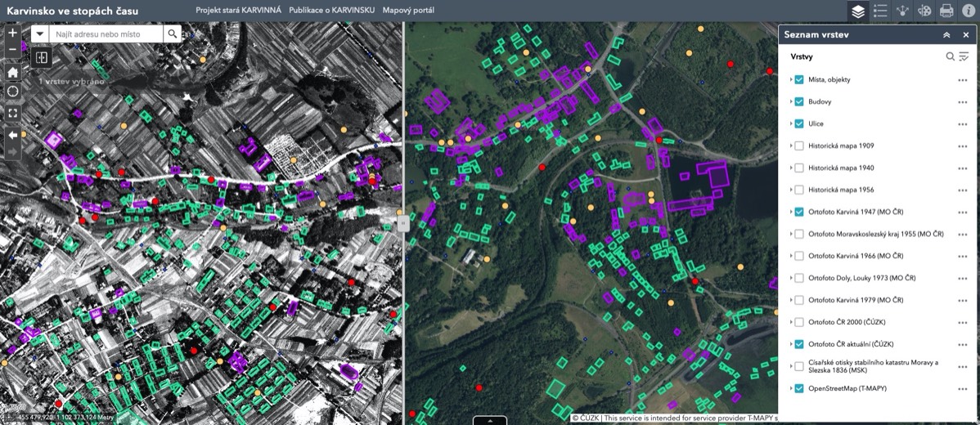Click the Karvinsko ve stopách času title
The image size is (980, 425).
pyautogui.click(x=73, y=11)
